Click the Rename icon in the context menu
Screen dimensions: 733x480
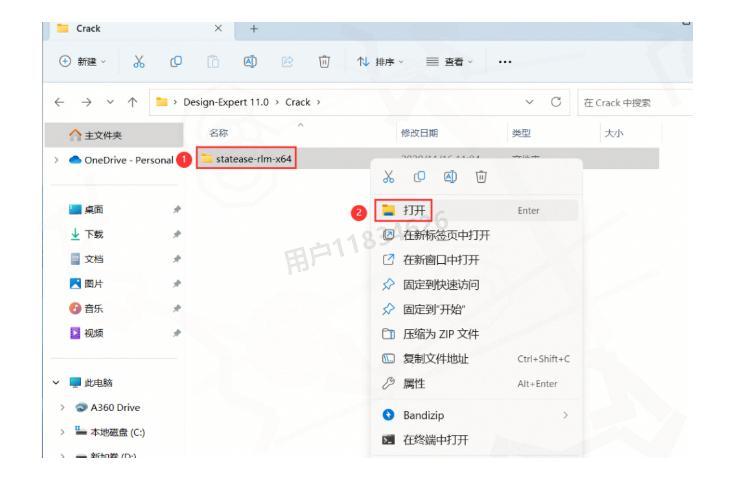point(450,177)
